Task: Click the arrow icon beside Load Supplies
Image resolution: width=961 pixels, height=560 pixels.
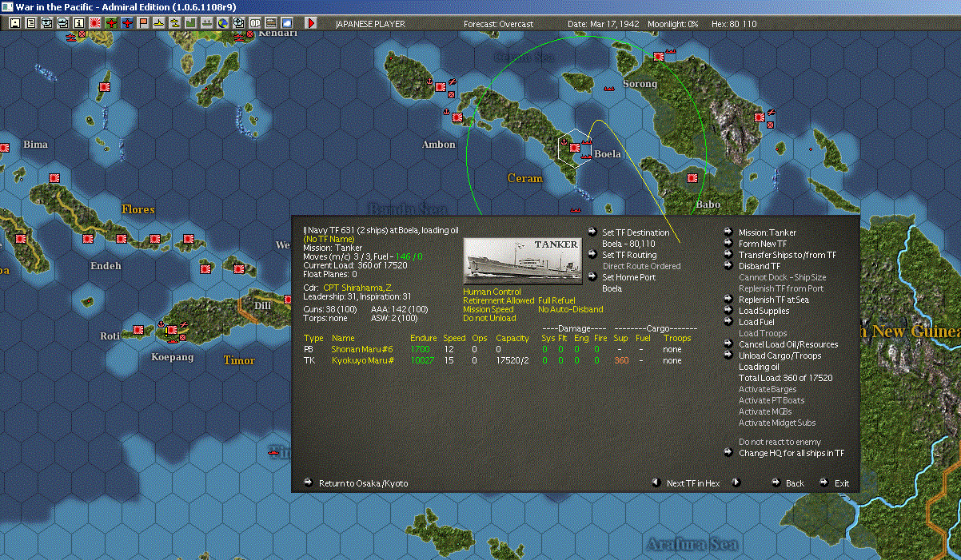Action: click(728, 311)
